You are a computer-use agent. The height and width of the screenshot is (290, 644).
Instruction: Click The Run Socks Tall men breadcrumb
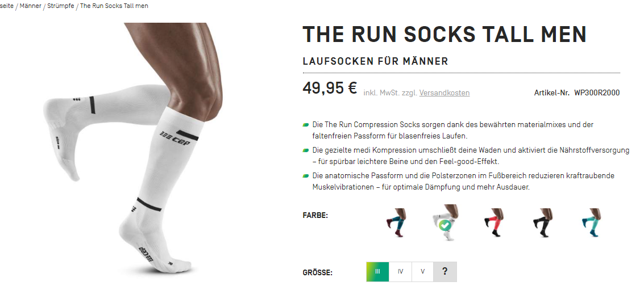point(114,6)
